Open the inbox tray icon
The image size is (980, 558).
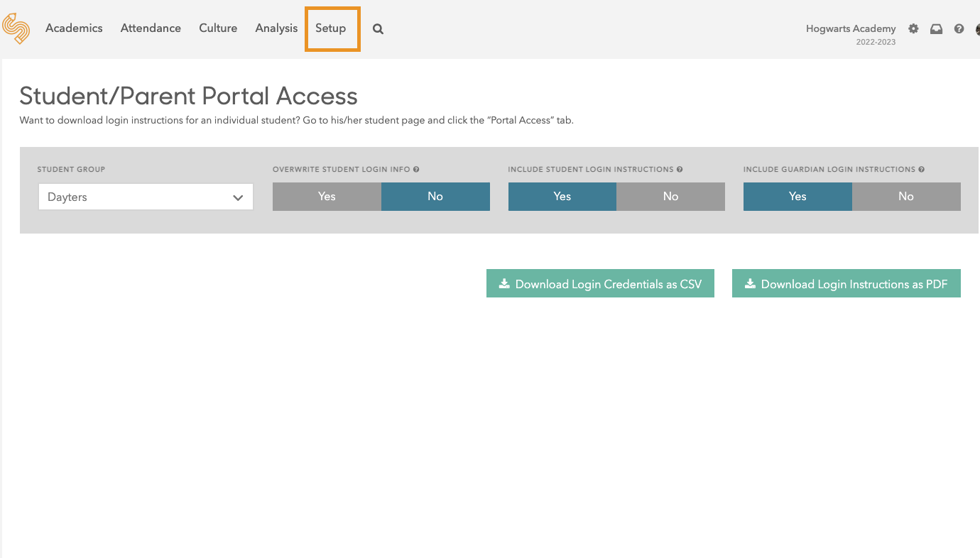pos(936,29)
